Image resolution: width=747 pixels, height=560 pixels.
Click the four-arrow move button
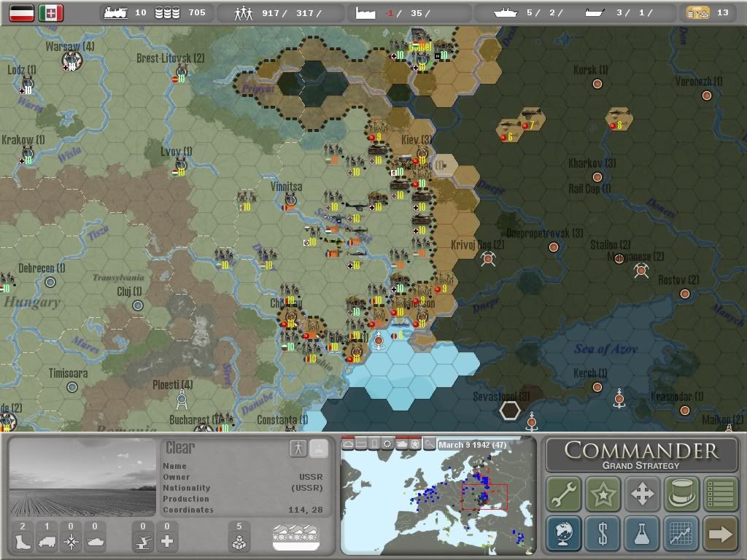(642, 494)
